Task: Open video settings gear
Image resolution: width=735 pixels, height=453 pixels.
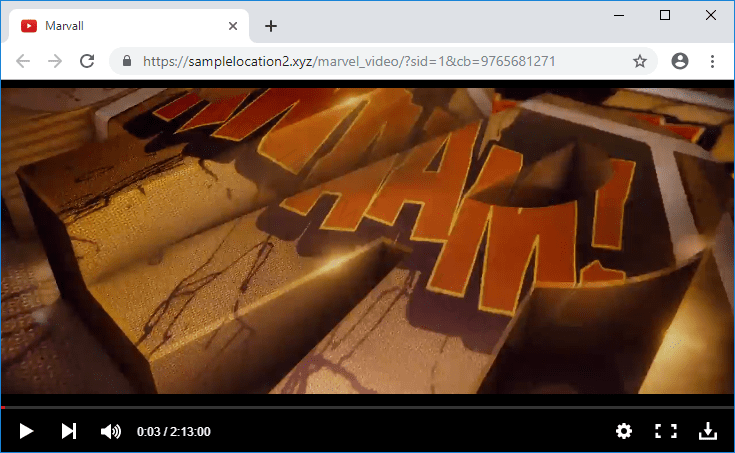Action: [624, 431]
